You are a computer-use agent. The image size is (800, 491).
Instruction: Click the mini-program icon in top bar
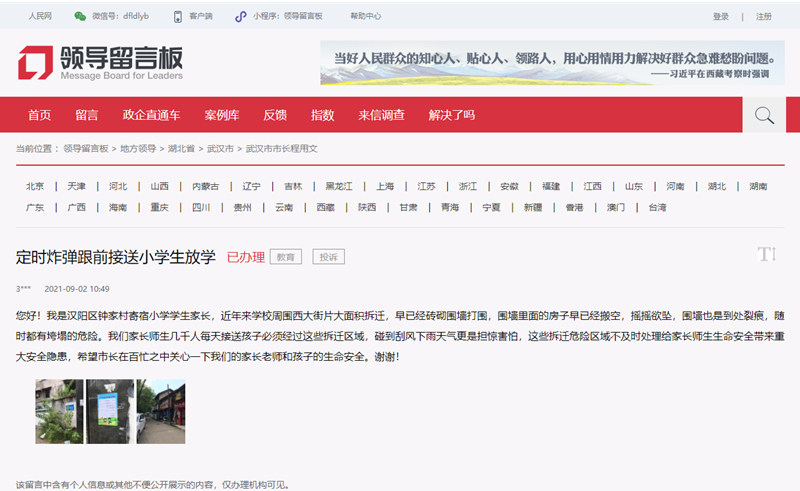point(240,17)
